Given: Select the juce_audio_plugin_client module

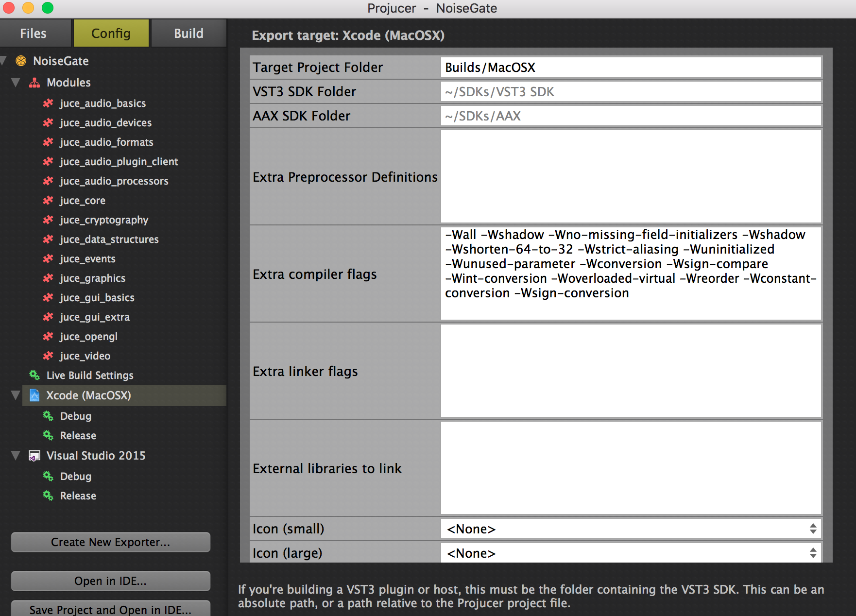Looking at the screenshot, I should (x=119, y=161).
